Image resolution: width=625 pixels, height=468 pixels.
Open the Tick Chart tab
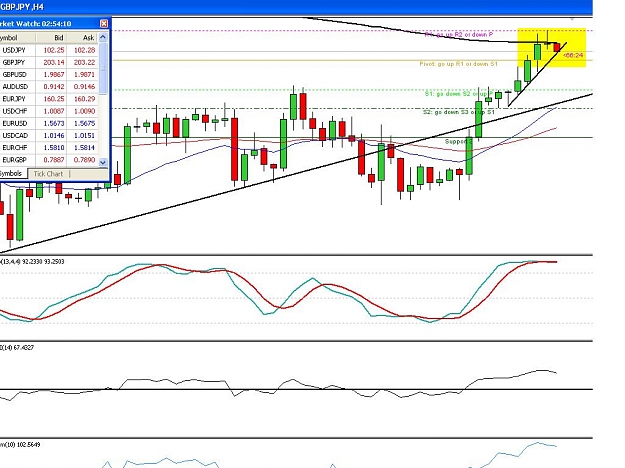[x=48, y=174]
